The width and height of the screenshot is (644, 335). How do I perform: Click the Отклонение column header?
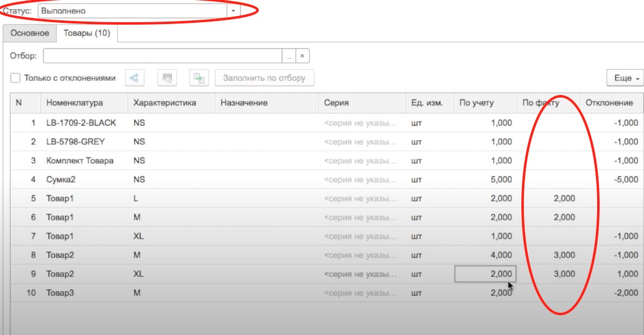tap(612, 103)
